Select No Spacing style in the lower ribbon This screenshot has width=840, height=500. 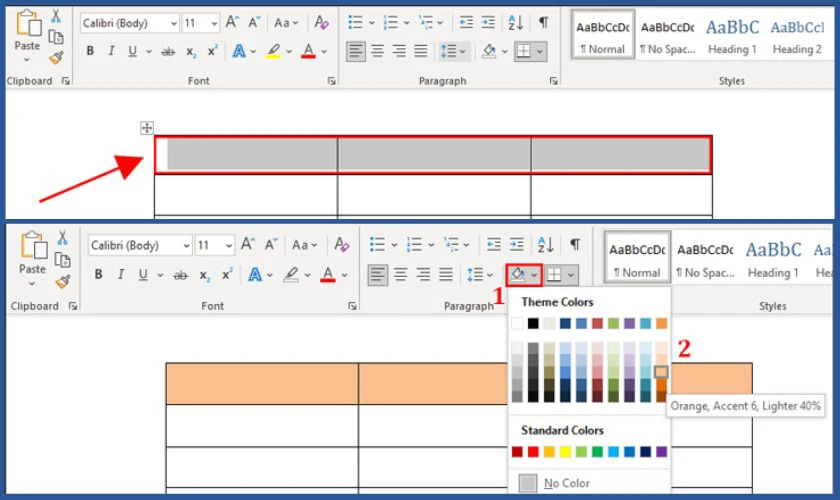[x=705, y=260]
